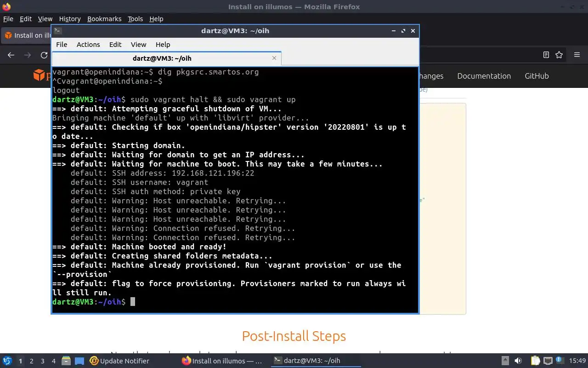Bookmark this page with the star icon

pos(559,55)
